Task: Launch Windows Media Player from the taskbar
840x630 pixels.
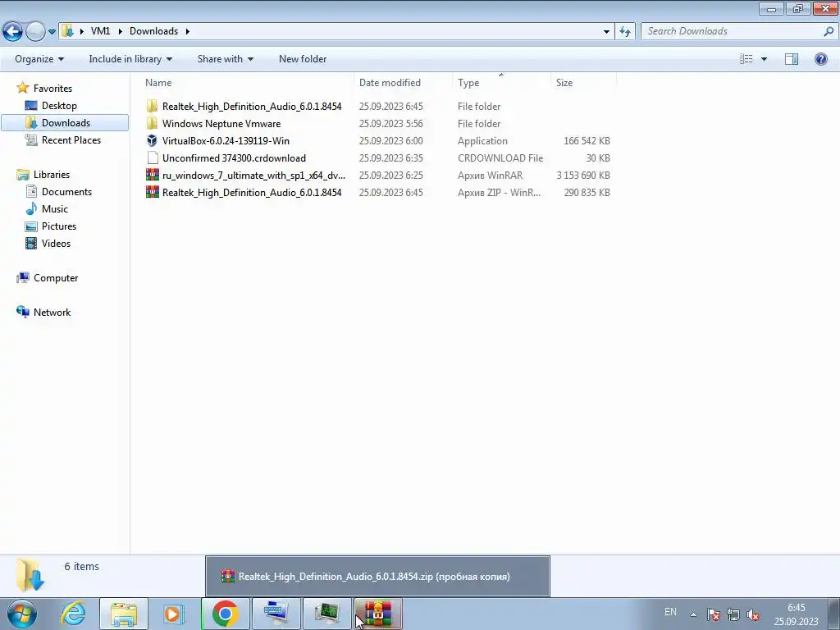Action: [173, 614]
